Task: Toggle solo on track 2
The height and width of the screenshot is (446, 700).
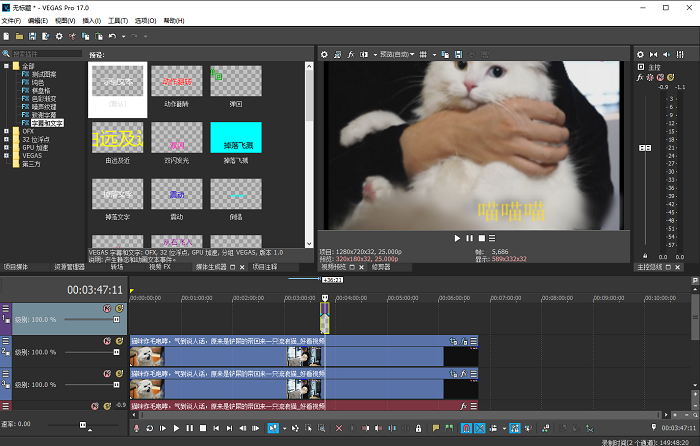Action: click(x=118, y=342)
